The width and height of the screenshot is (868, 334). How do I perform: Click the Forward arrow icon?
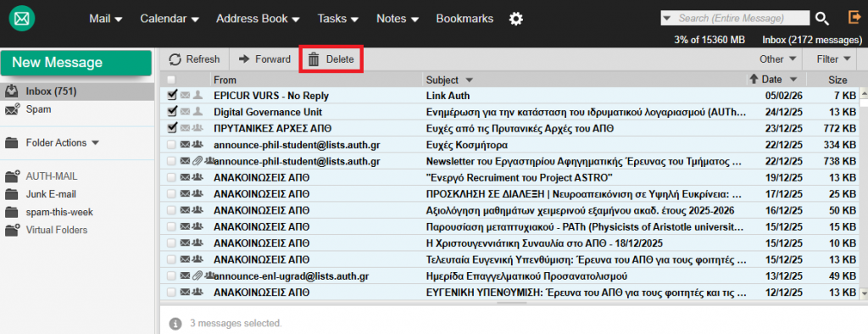244,59
